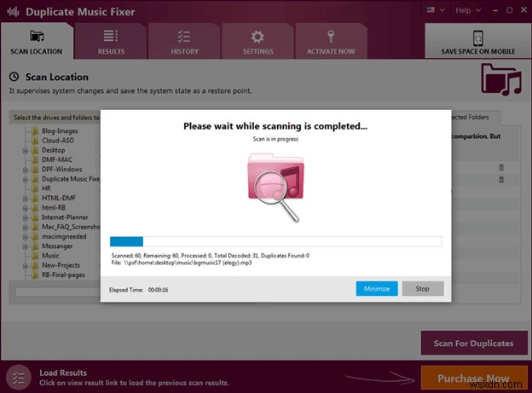Click the mobile phone icon
The width and height of the screenshot is (532, 393).
coord(478,38)
